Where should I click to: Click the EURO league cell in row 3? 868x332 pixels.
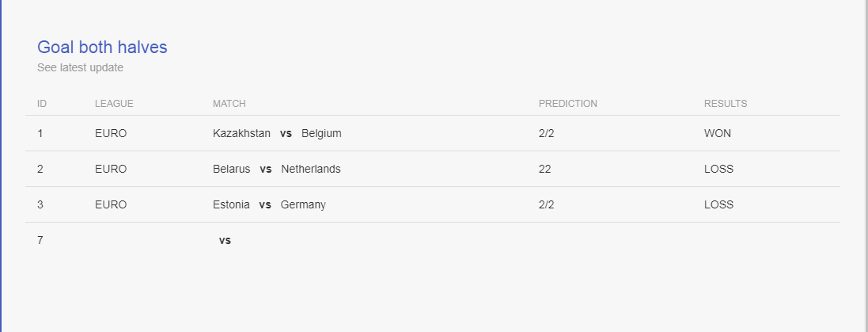click(111, 204)
